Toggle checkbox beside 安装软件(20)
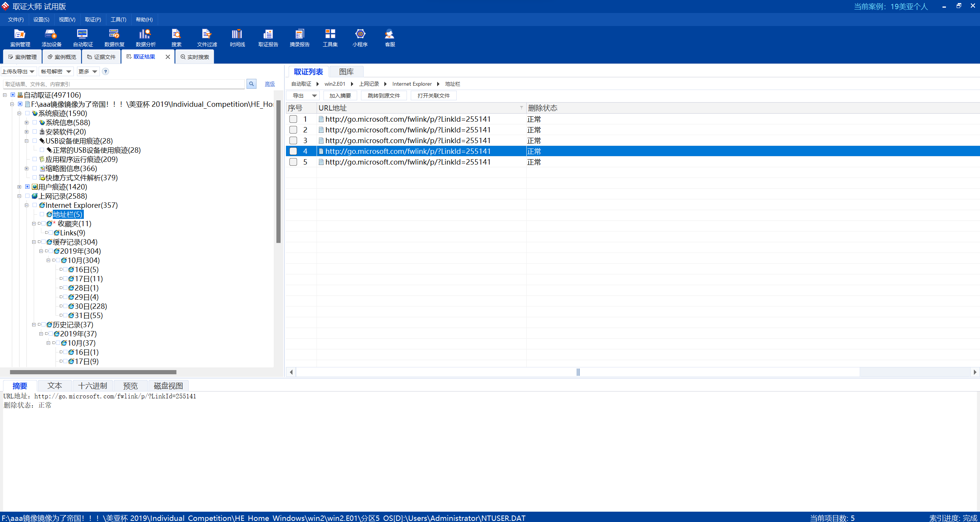 pos(35,132)
